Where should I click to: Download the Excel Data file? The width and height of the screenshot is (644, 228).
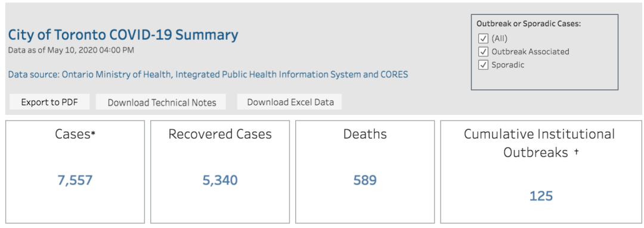point(290,102)
